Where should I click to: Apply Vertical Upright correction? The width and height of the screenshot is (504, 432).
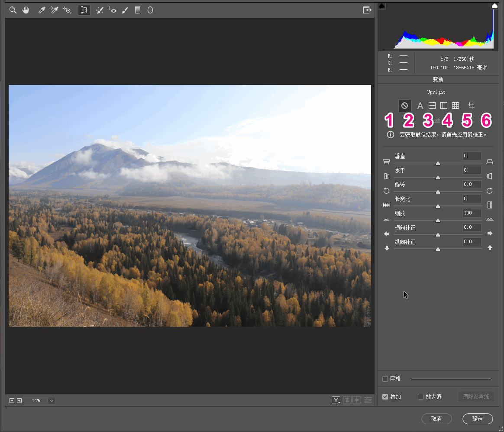tap(444, 105)
